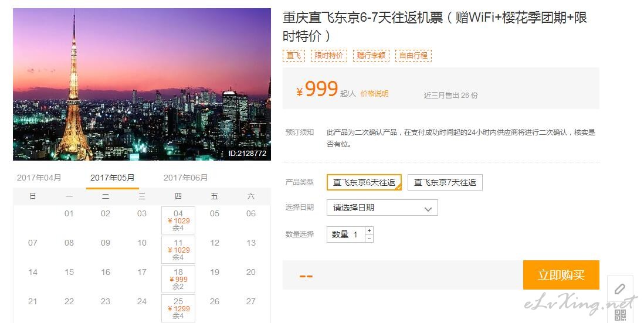
Task: Switch to 2017年04月 calendar tab
Action: pos(39,178)
